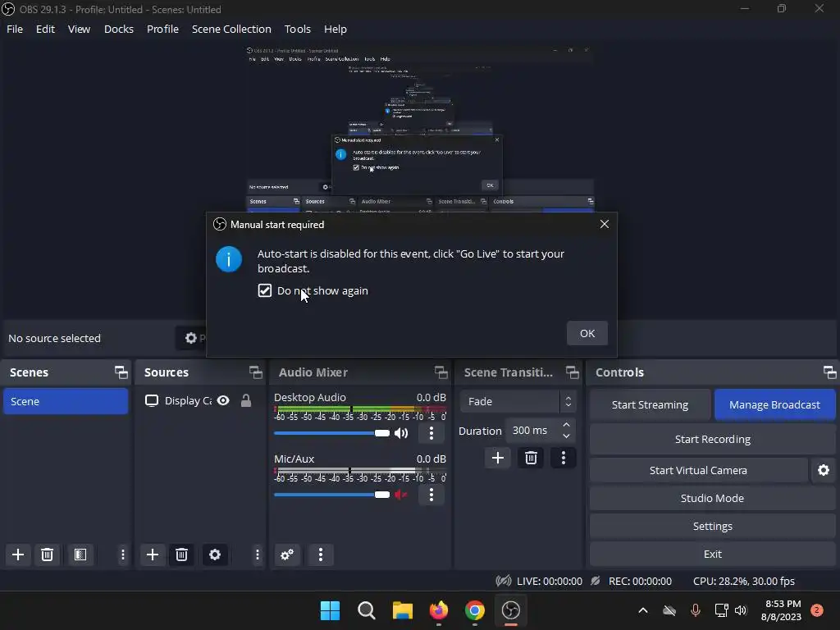840x630 pixels.
Task: Adjust the Desktop Audio volume slider
Action: (331, 433)
